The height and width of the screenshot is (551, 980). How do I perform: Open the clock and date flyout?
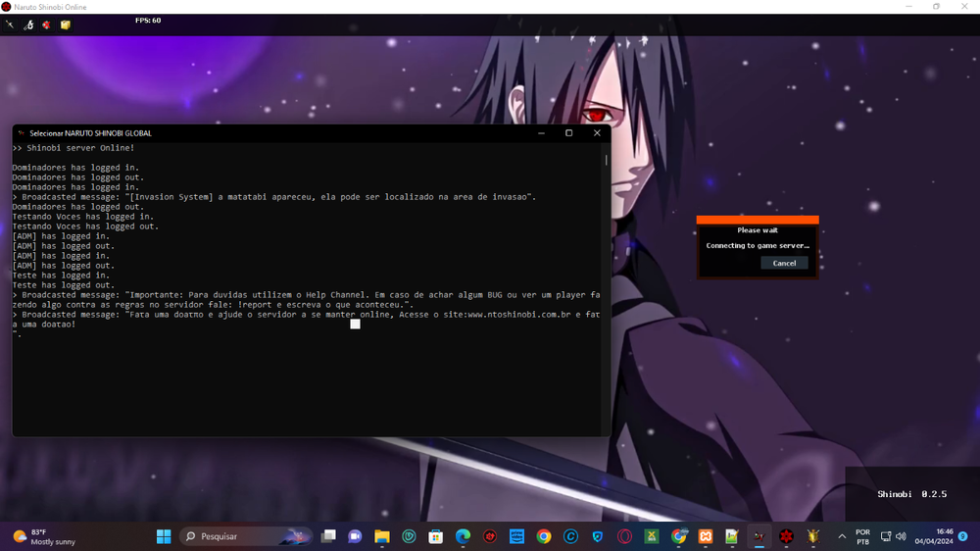click(x=934, y=536)
